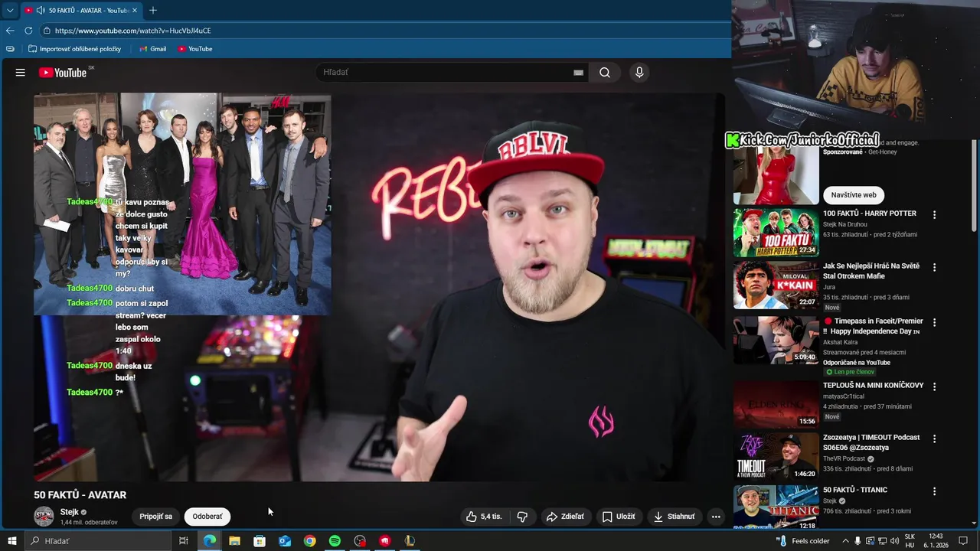Open the 100 FAKTŮ - HARRY POTTER thumbnail

coord(776,233)
